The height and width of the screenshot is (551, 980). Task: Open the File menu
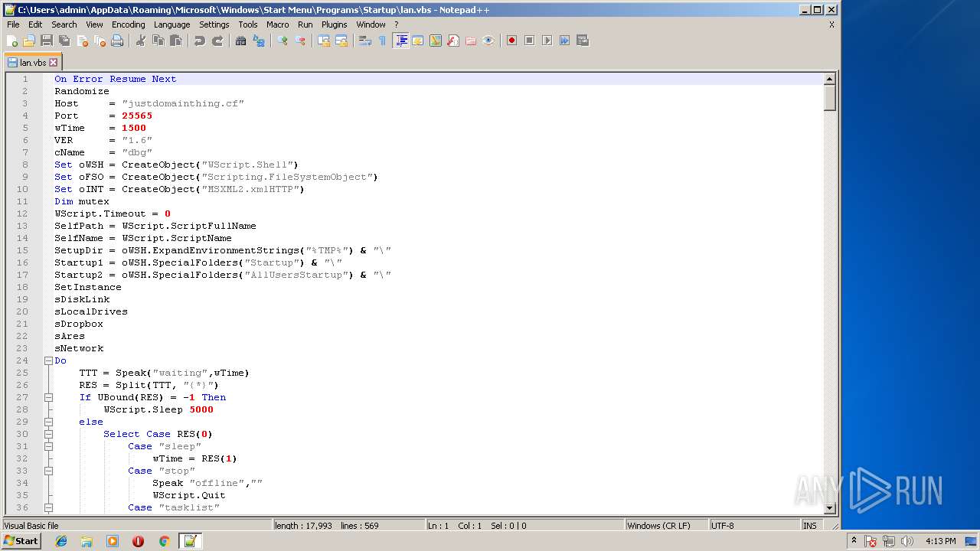pos(13,24)
